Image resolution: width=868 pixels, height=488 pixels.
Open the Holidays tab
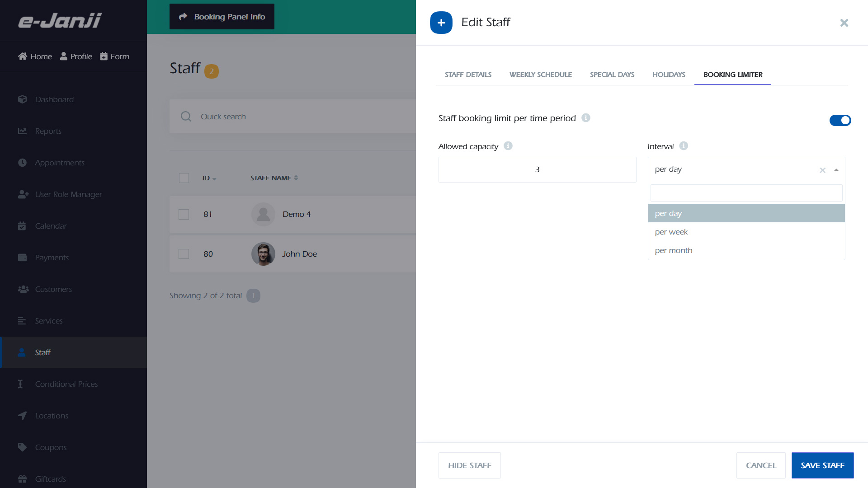click(x=669, y=75)
